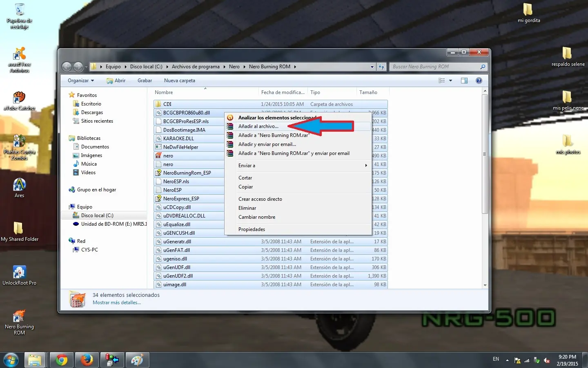This screenshot has width=588, height=368.
Task: Choose 'Añadir y enviar por email...'
Action: (x=298, y=144)
